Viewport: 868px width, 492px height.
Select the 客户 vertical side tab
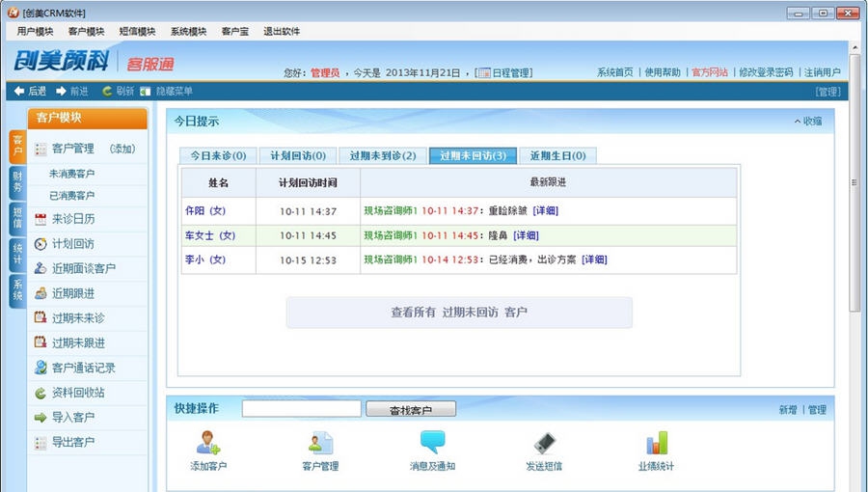pyautogui.click(x=17, y=146)
